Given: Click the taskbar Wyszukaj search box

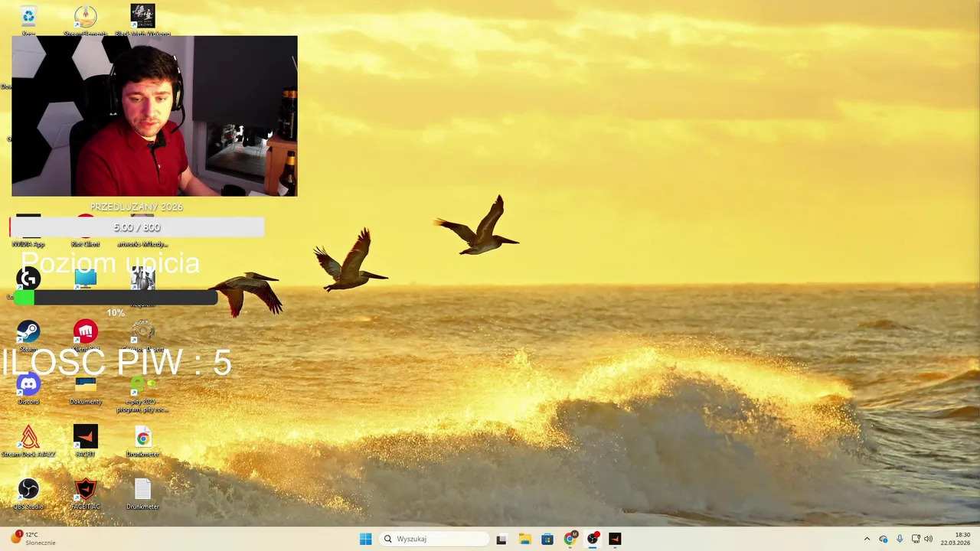Looking at the screenshot, I should (x=435, y=539).
